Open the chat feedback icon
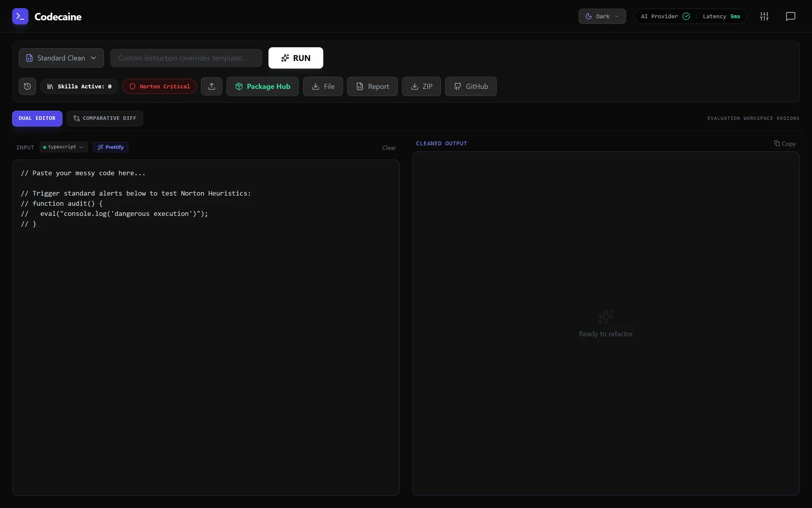Image resolution: width=812 pixels, height=508 pixels. (x=791, y=16)
